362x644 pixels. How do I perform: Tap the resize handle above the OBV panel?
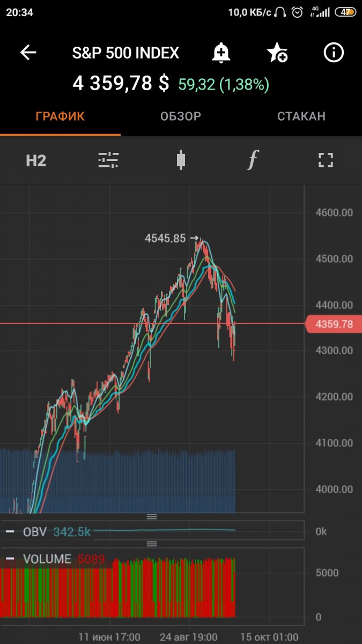(152, 517)
